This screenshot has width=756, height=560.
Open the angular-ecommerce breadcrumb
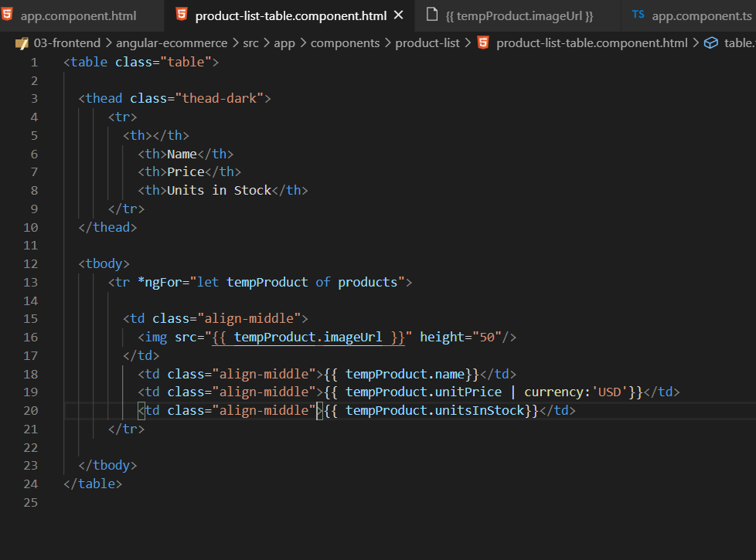(172, 43)
